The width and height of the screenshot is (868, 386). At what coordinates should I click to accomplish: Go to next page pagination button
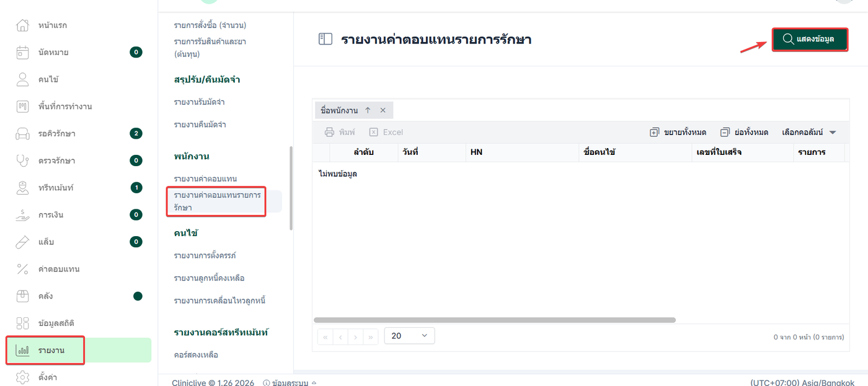point(355,337)
